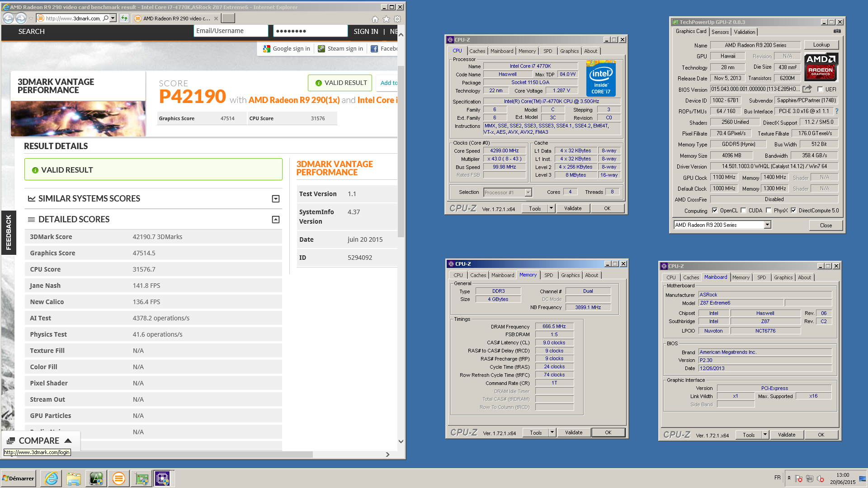Open Tools dropdown arrow in top CPU-Z window
Screen dimensions: 868x488
pyautogui.click(x=551, y=208)
